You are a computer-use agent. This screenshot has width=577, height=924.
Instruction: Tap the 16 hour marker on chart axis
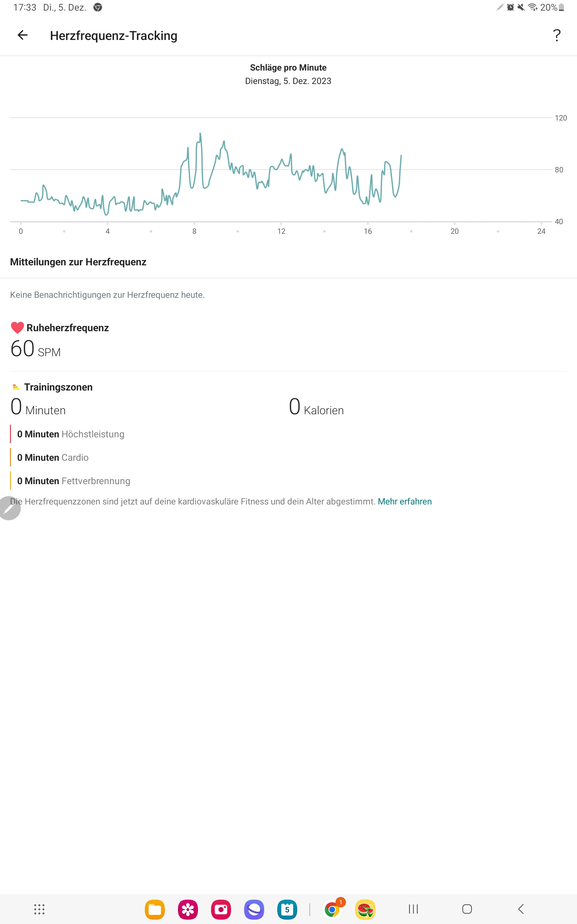pyautogui.click(x=367, y=231)
